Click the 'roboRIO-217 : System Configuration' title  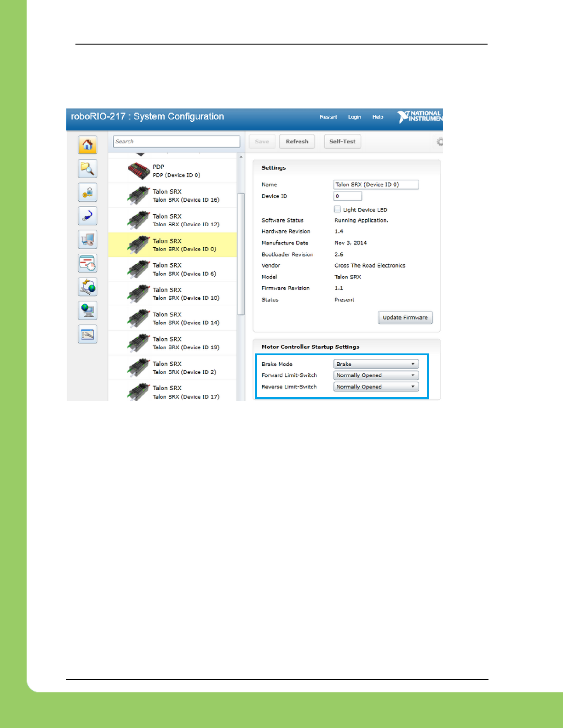(147, 117)
